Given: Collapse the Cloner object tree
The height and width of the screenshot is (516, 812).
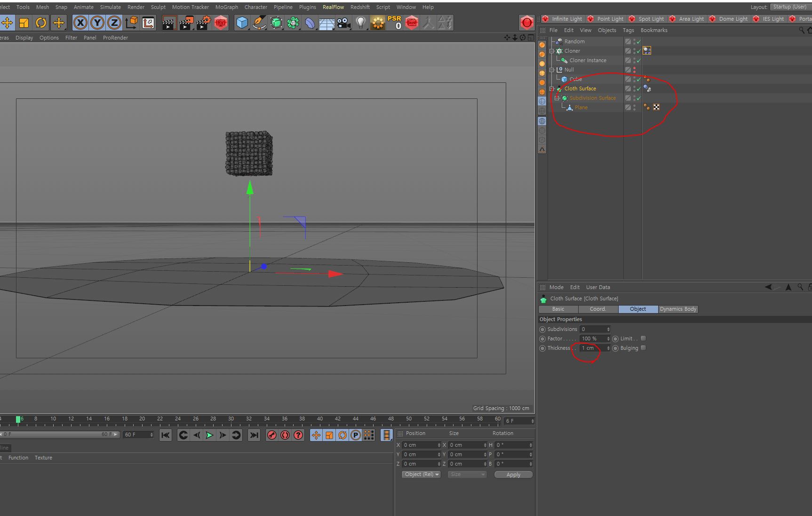Looking at the screenshot, I should (552, 51).
